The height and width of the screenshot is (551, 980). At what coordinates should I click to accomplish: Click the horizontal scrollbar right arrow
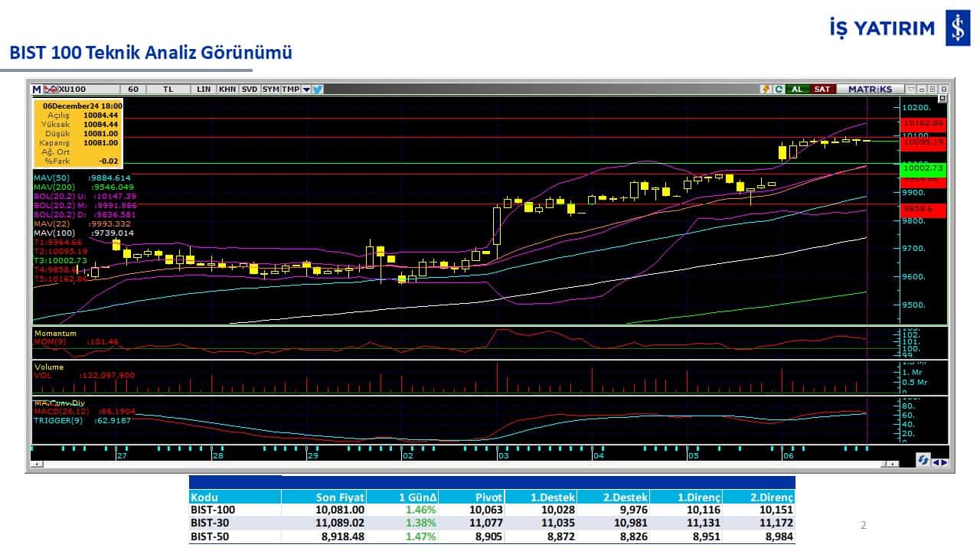(x=893, y=464)
